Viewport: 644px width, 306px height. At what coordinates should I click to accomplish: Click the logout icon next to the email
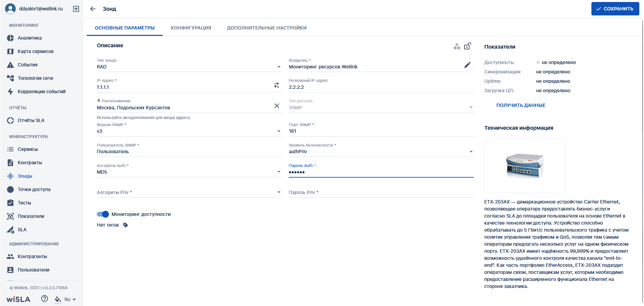(x=76, y=9)
